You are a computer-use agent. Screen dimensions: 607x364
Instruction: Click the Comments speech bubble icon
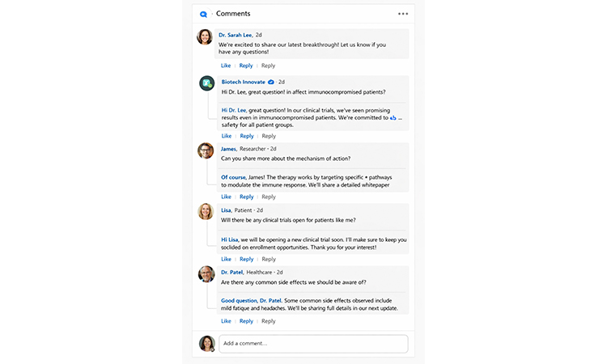tap(204, 15)
